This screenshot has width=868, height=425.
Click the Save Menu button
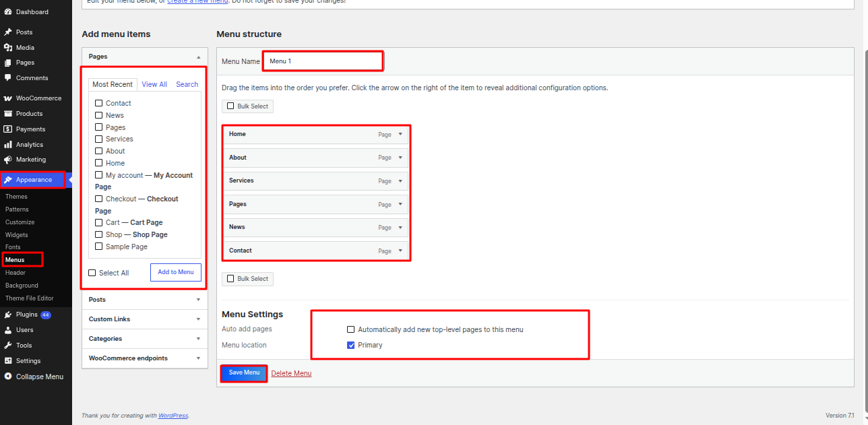click(x=244, y=373)
